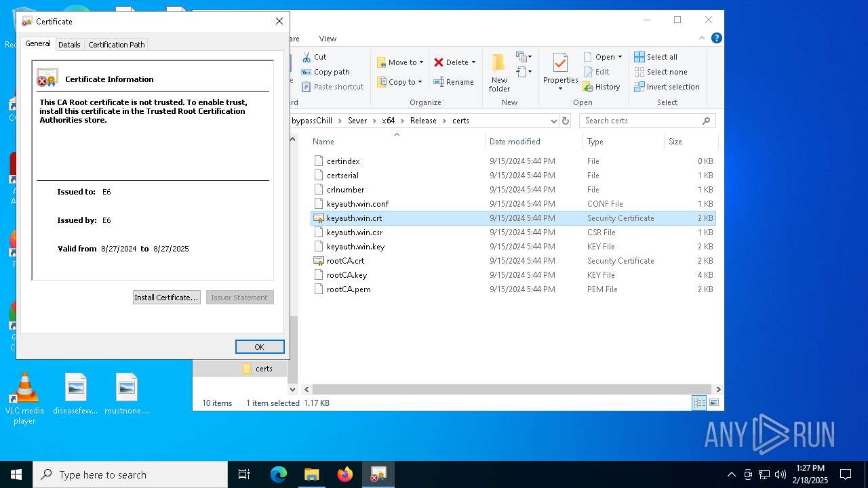Select the General tab of Certificate
Screen dimensions: 868x488
[x=38, y=43]
